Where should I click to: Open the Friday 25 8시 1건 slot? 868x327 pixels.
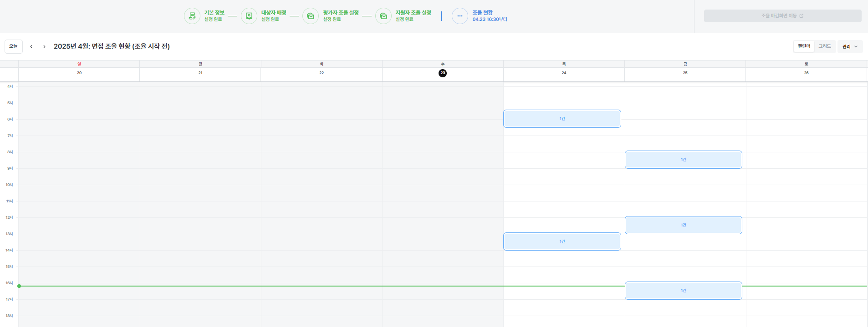pyautogui.click(x=683, y=160)
